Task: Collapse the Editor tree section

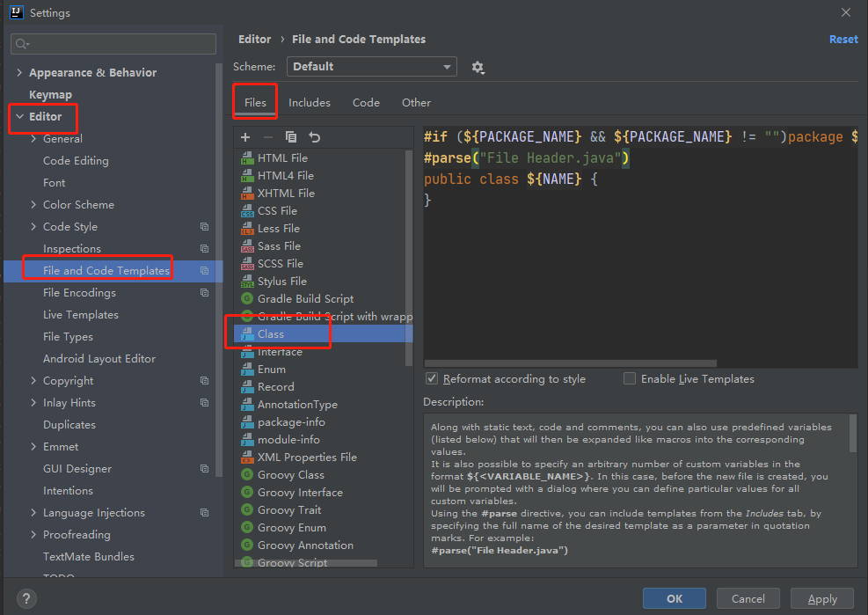Action: [x=20, y=116]
